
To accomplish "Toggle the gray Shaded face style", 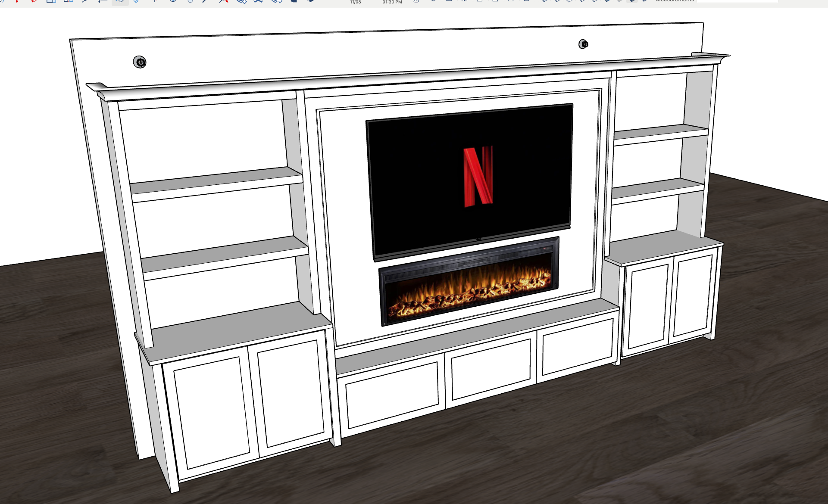I will 620,1.
